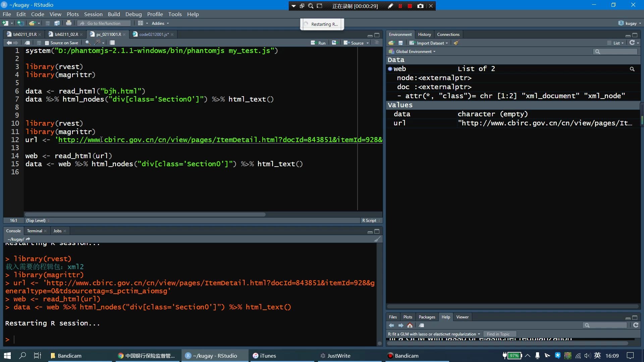Click editor horizontal scrollbar
The width and height of the screenshot is (644, 362).
[145, 215]
